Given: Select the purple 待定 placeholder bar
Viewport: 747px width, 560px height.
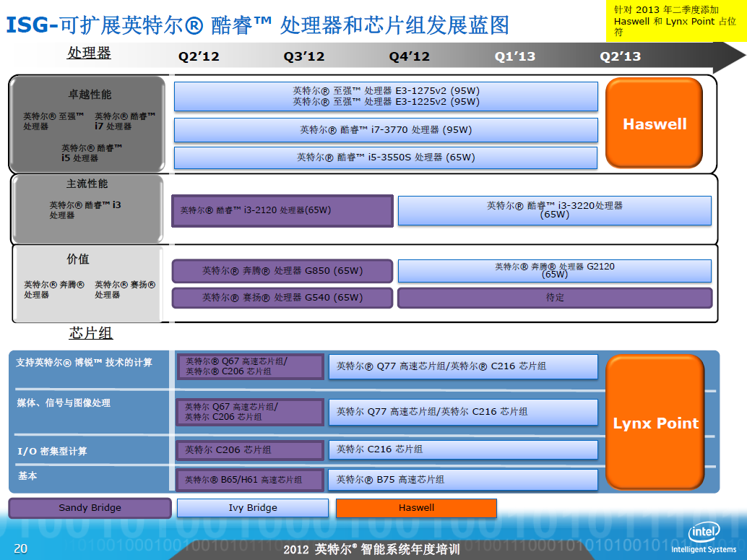Looking at the screenshot, I should click(x=554, y=297).
